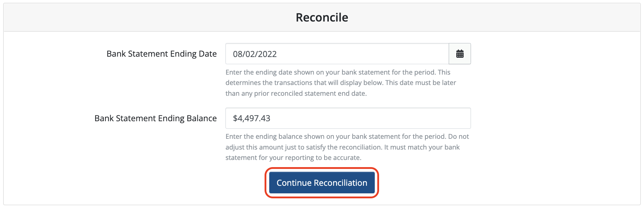Click the dollar sign in balance field
Image resolution: width=644 pixels, height=208 pixels.
[x=235, y=118]
